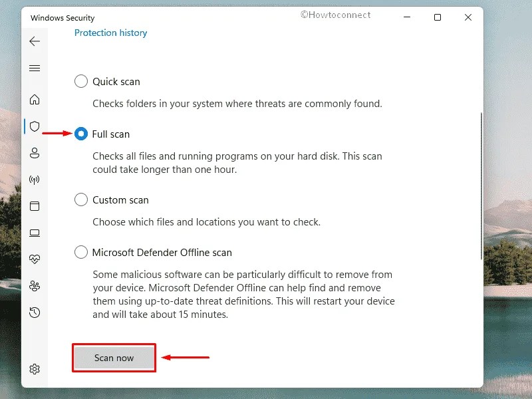
Task: Open the Protection history link
Action: click(x=110, y=32)
